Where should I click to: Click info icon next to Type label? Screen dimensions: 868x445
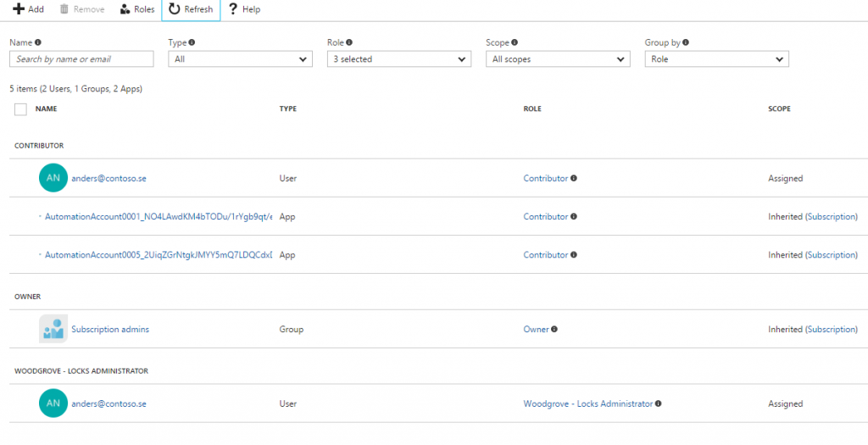click(x=192, y=42)
